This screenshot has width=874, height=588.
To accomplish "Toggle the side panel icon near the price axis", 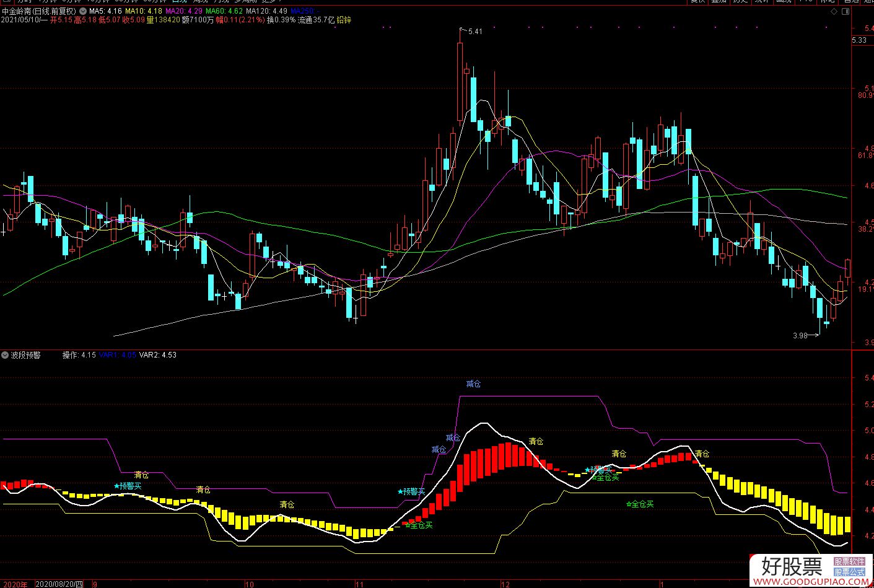I will point(846,11).
